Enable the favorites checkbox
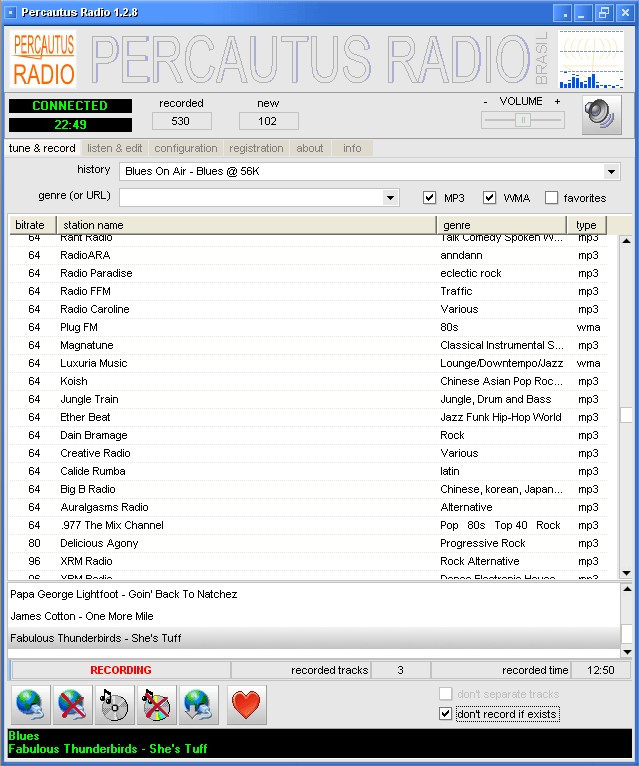Screen dimensions: 639x766 552,197
